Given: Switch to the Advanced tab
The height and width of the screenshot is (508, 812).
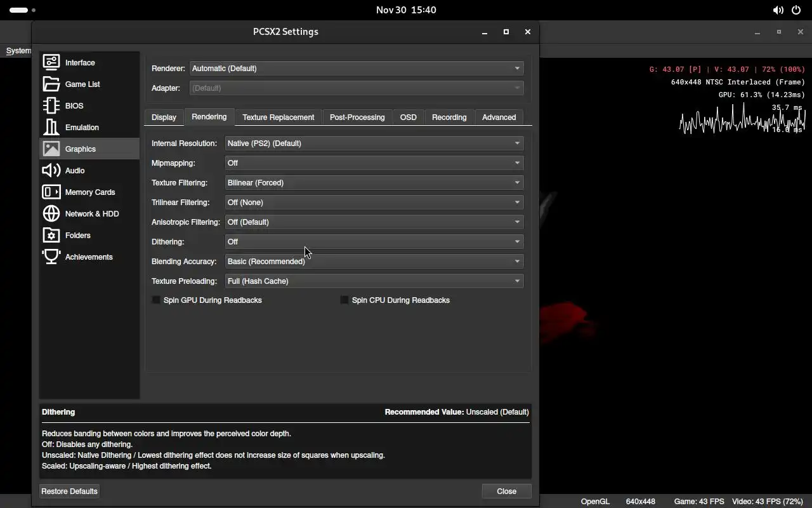Looking at the screenshot, I should (x=499, y=117).
